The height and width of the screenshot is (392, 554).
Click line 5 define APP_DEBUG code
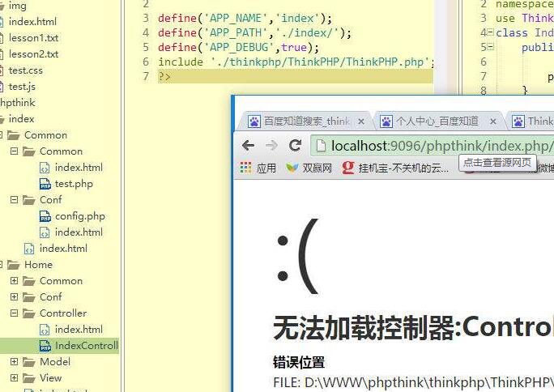pos(238,47)
